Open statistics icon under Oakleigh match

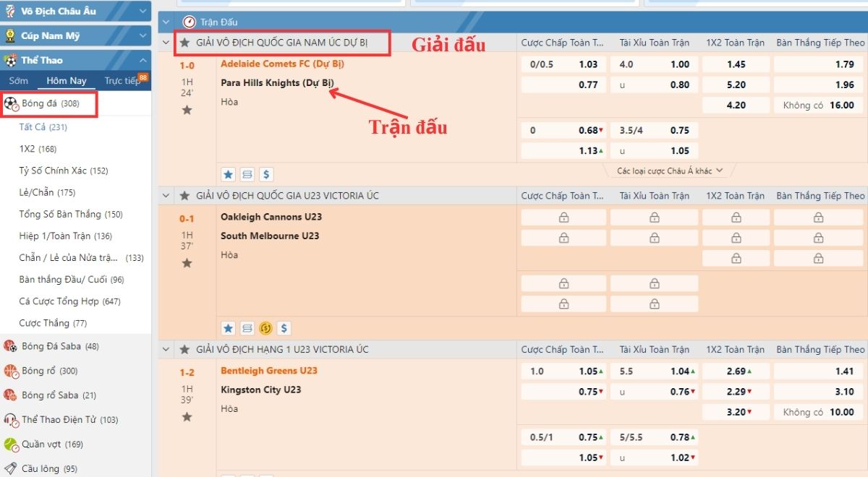pos(247,328)
